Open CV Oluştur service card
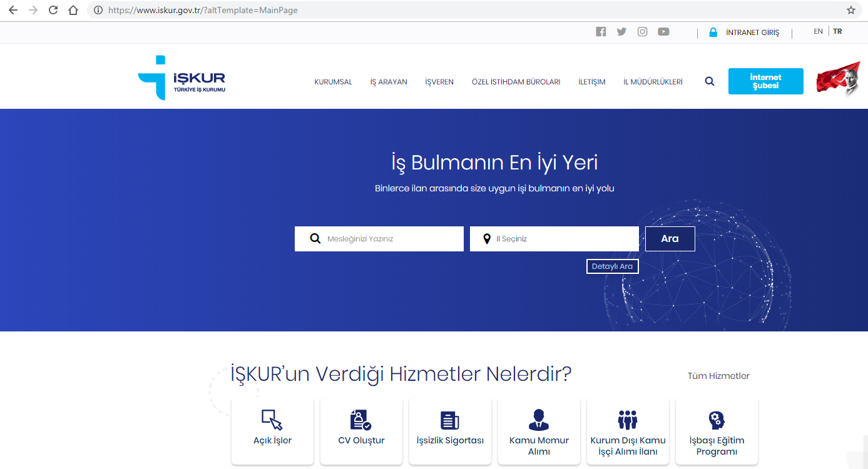The height and width of the screenshot is (469, 868). [361, 431]
